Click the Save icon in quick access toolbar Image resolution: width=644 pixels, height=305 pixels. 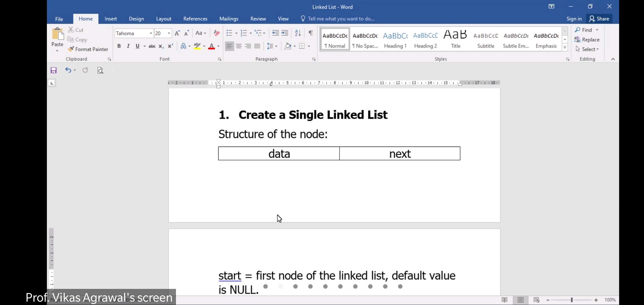(54, 70)
